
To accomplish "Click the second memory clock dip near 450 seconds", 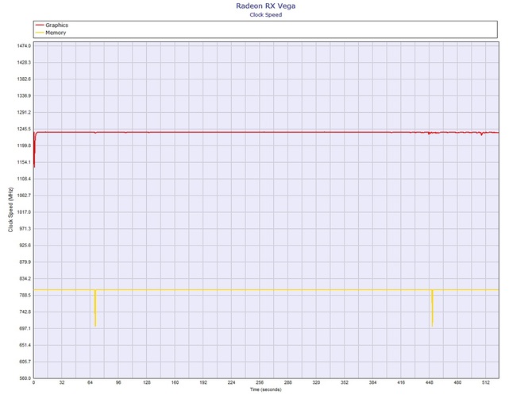I will click(432, 308).
